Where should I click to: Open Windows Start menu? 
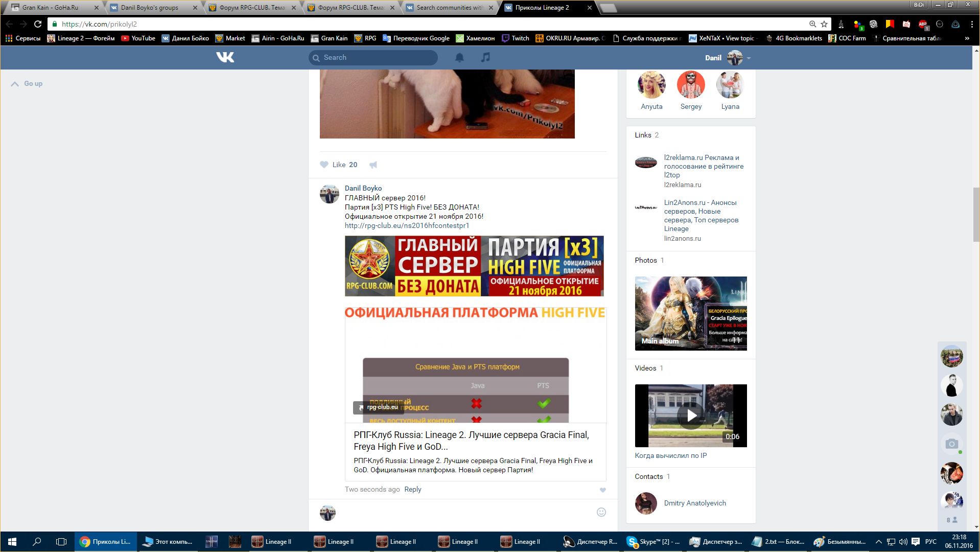point(12,542)
